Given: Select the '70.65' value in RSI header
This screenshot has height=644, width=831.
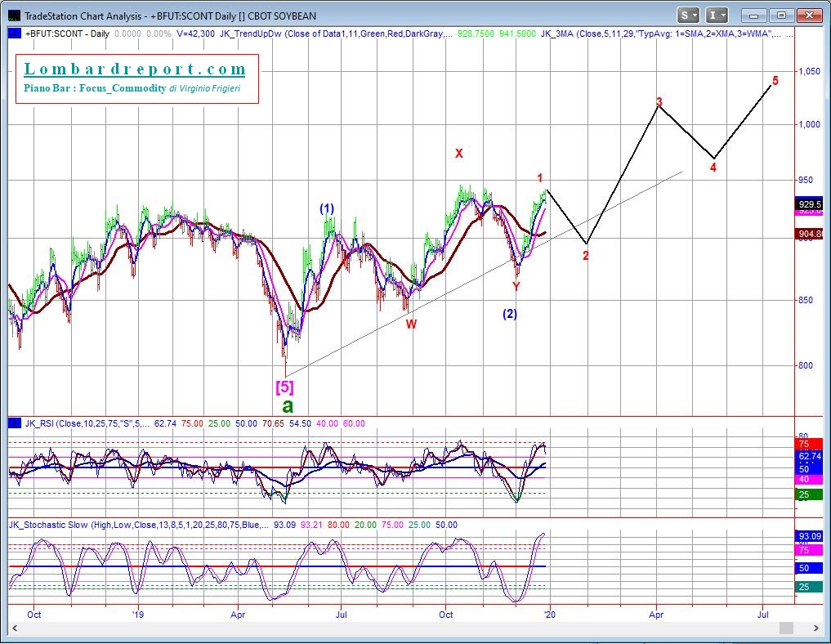Looking at the screenshot, I should click(x=274, y=423).
